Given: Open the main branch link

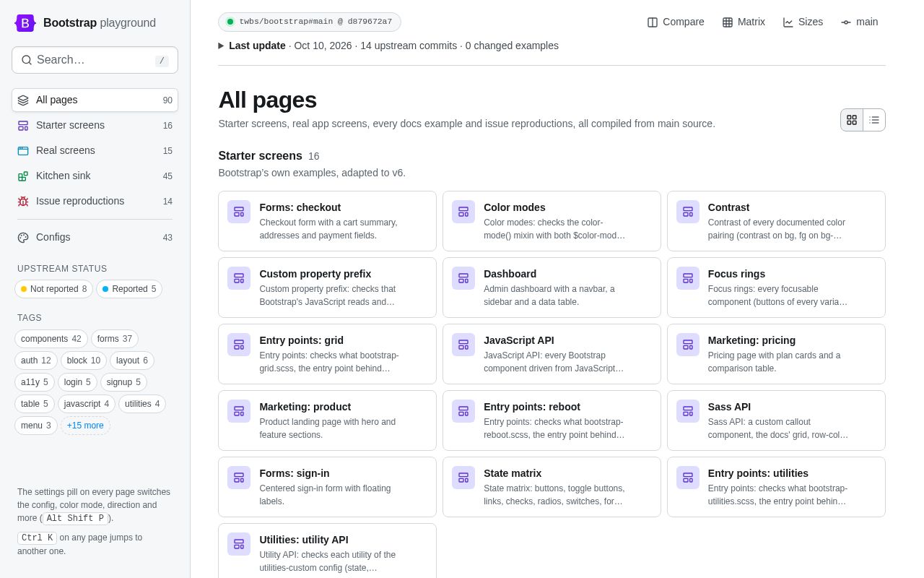Looking at the screenshot, I should [860, 22].
